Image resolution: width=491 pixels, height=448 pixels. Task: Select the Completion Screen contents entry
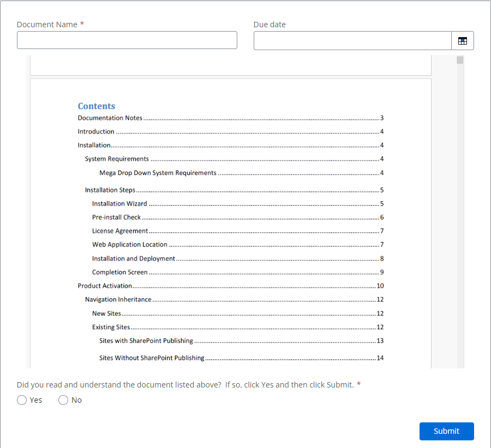(x=119, y=273)
